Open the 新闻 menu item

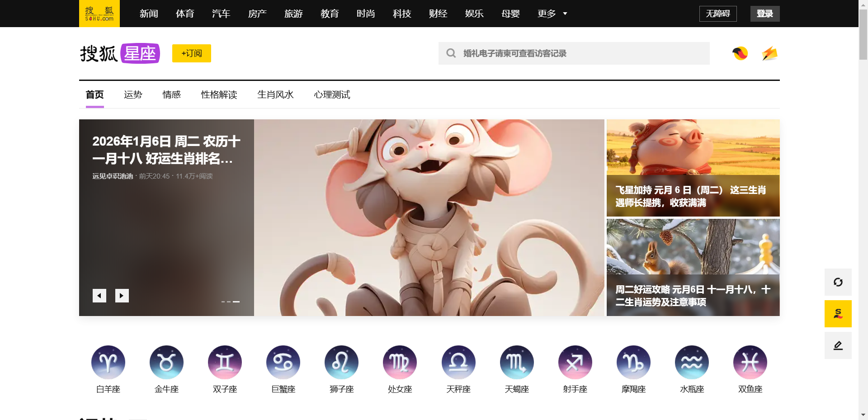tap(149, 14)
